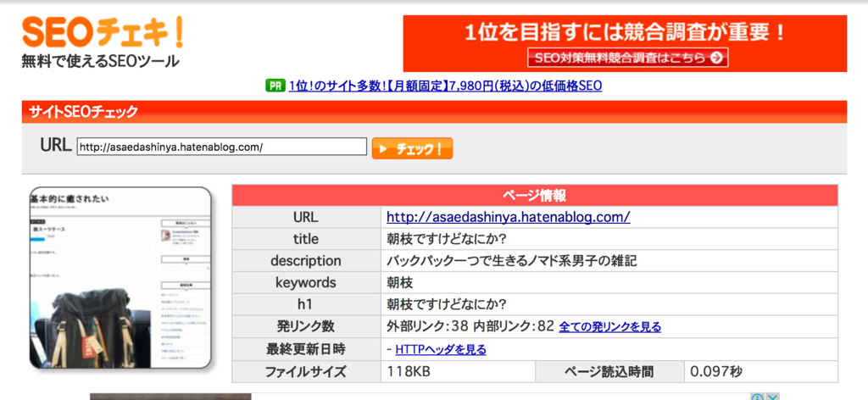Click the green PR badge icon

275,86
